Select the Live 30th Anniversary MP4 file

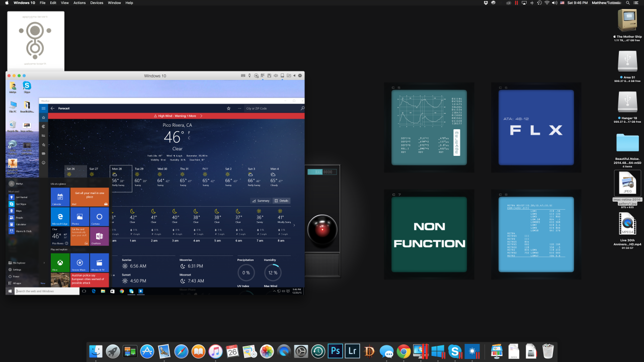click(627, 224)
